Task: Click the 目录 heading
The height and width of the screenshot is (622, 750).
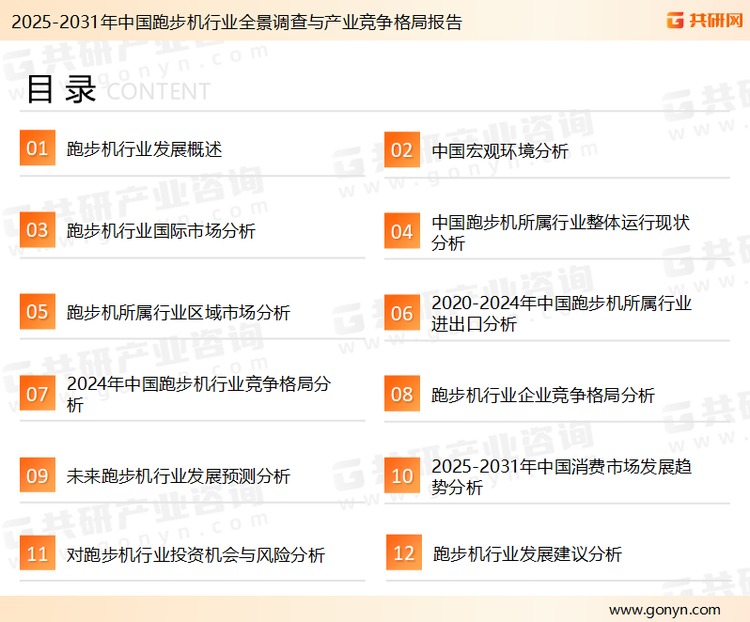Action: coord(61,89)
